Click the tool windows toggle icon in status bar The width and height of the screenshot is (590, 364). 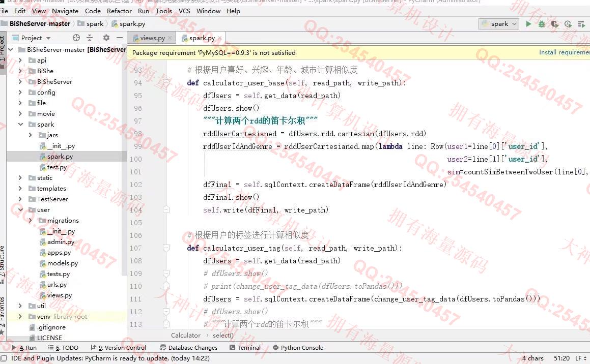(4, 358)
